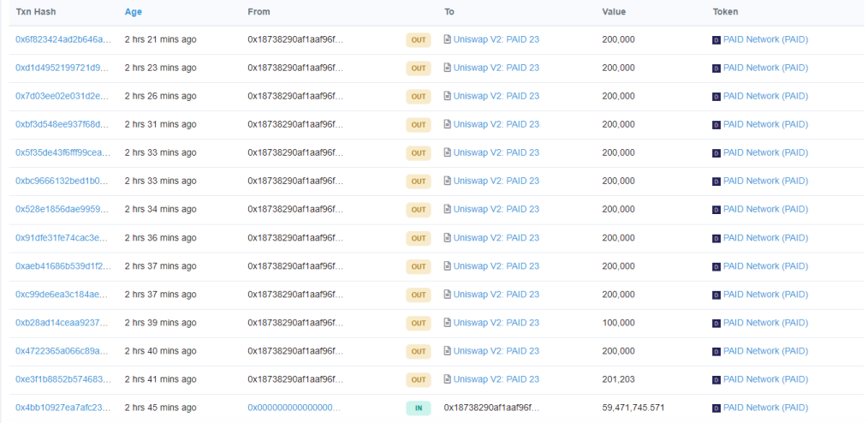
Task: Click contract icon in the 0x4722365a066c89a row
Action: click(448, 351)
